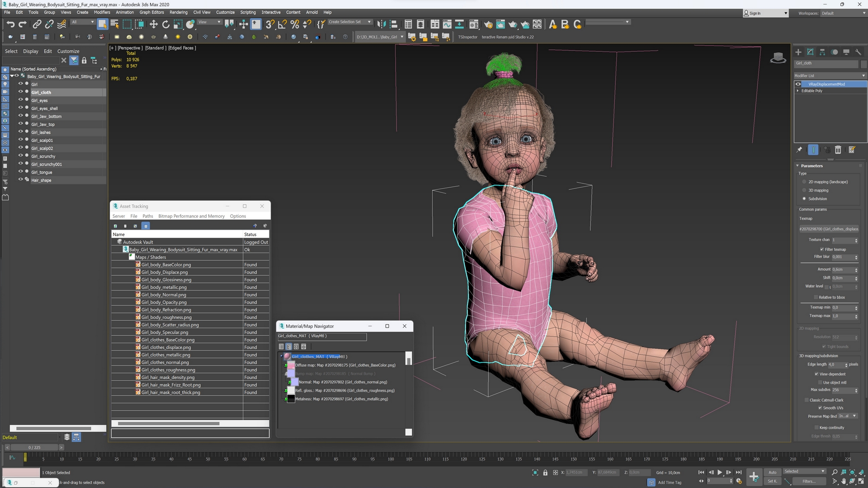Select 3D mapping radio button

coord(804,191)
